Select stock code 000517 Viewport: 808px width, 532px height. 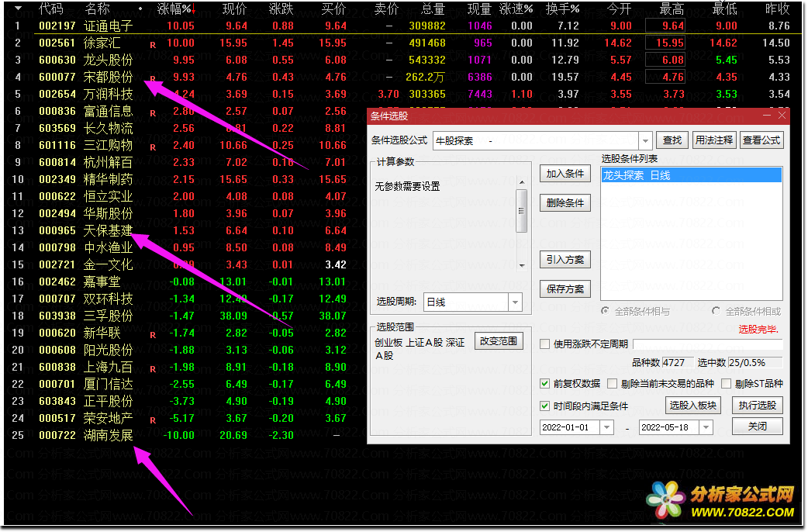57,418
